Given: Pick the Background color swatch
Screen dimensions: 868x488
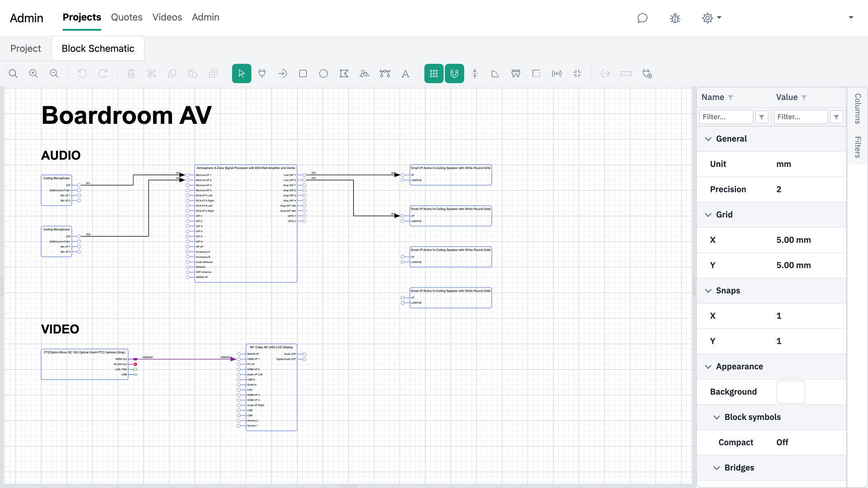Looking at the screenshot, I should (x=791, y=392).
